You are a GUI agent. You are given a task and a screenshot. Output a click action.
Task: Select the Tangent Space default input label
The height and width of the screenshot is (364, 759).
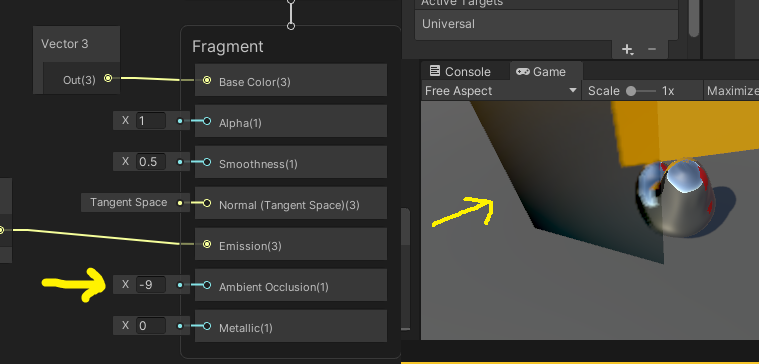(128, 202)
